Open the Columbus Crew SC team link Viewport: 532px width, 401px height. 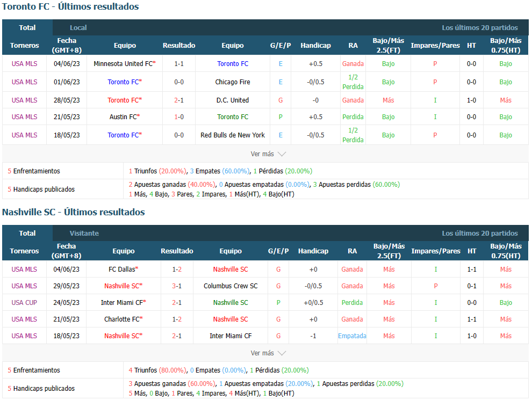click(231, 286)
